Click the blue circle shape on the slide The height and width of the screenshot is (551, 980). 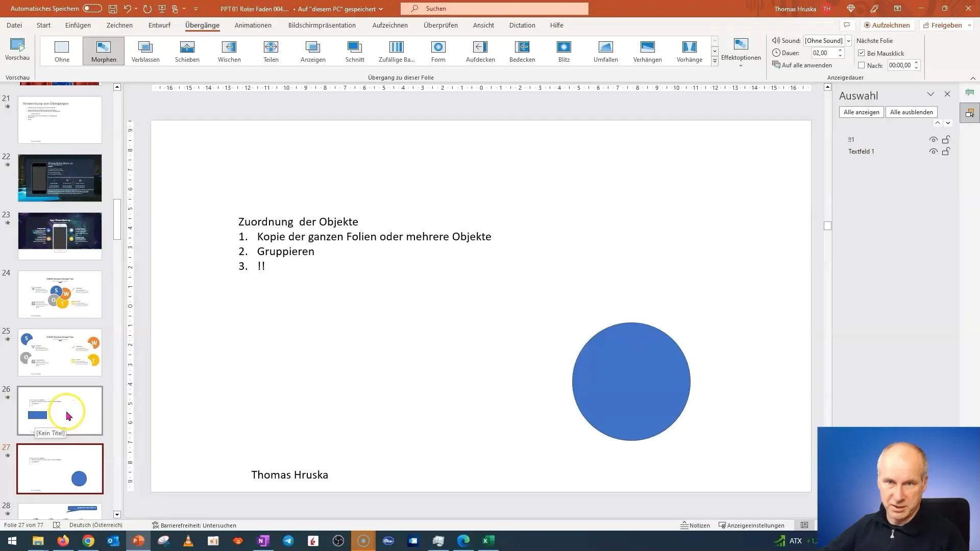(x=631, y=382)
